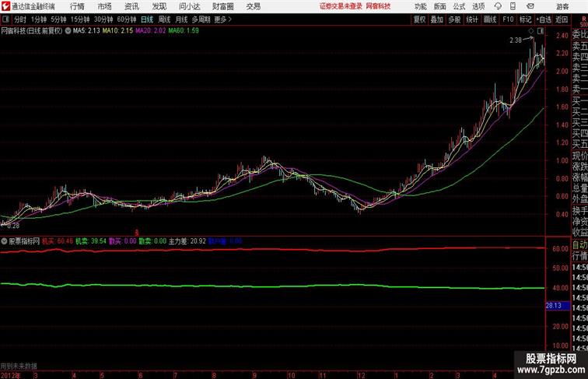Open the 选项 menu
The width and height of the screenshot is (588, 379).
(x=478, y=6)
